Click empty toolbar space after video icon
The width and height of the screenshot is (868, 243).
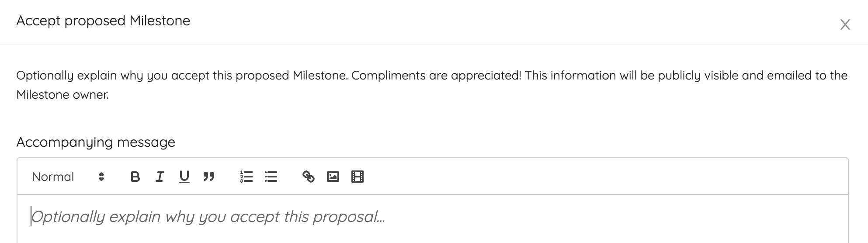point(603,177)
